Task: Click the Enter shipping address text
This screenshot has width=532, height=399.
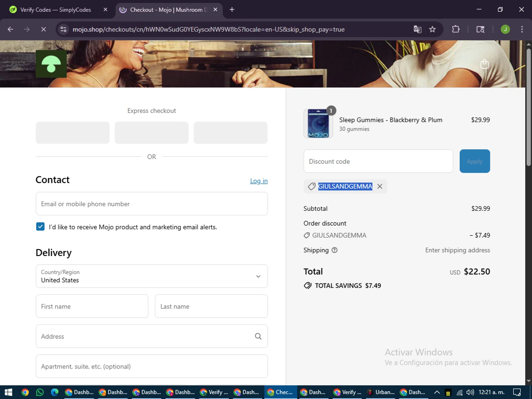Action: click(458, 250)
